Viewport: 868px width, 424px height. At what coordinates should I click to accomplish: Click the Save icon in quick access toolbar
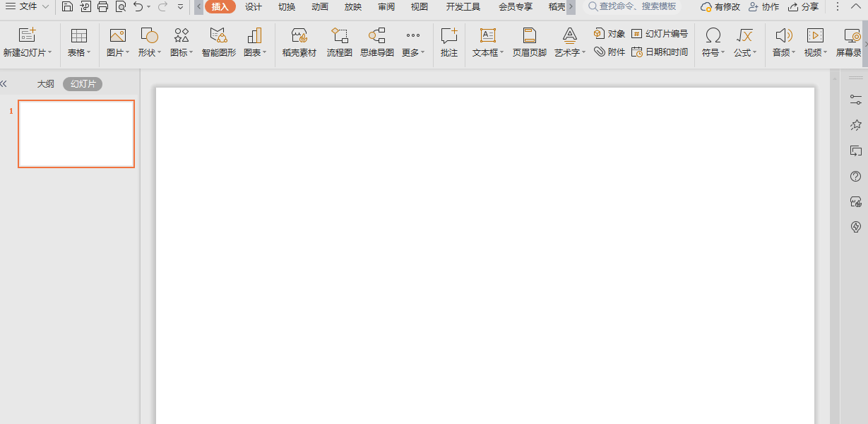pyautogui.click(x=67, y=7)
